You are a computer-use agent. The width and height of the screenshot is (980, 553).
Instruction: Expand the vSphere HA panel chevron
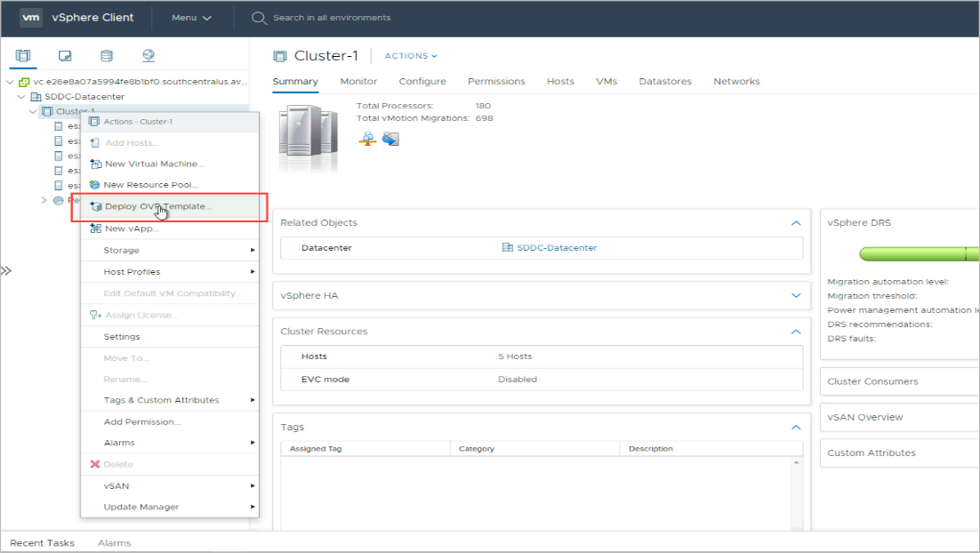(x=796, y=295)
